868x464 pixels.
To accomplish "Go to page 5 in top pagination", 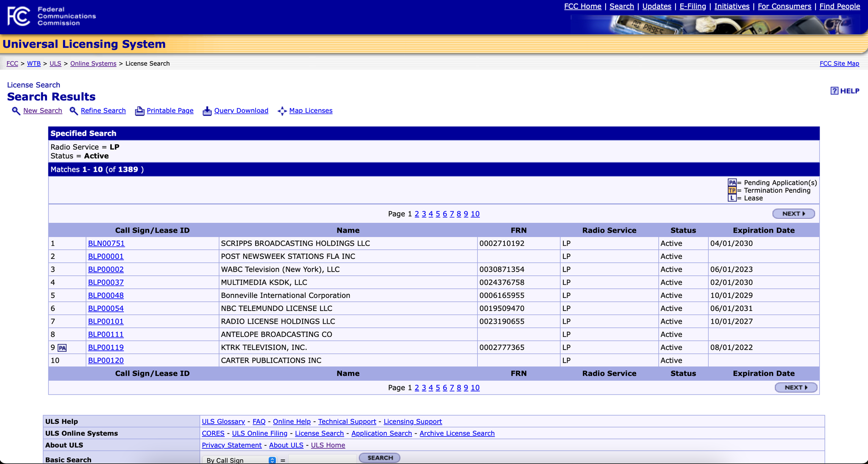I will point(438,214).
